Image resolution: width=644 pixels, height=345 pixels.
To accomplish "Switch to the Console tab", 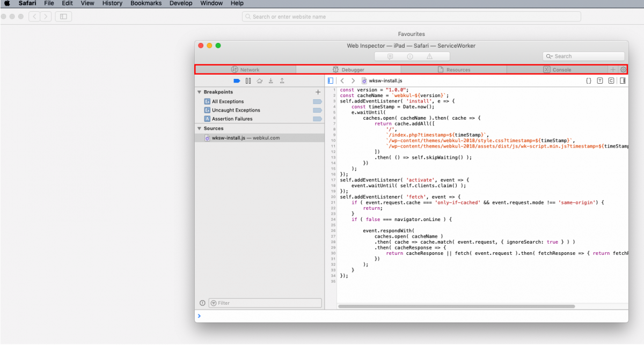I will pyautogui.click(x=558, y=70).
